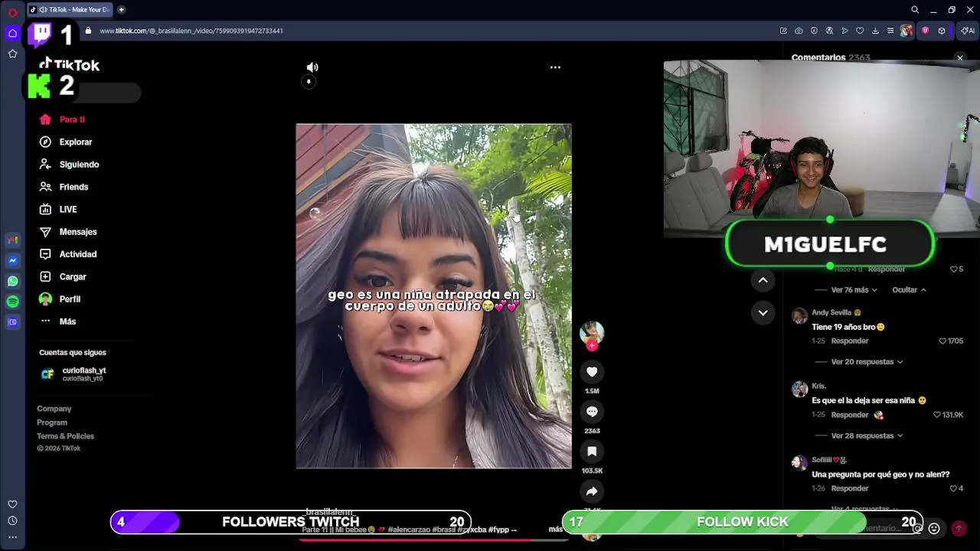980x551 pixels.
Task: Open Opera sidebar three-dot settings
Action: [x=12, y=537]
